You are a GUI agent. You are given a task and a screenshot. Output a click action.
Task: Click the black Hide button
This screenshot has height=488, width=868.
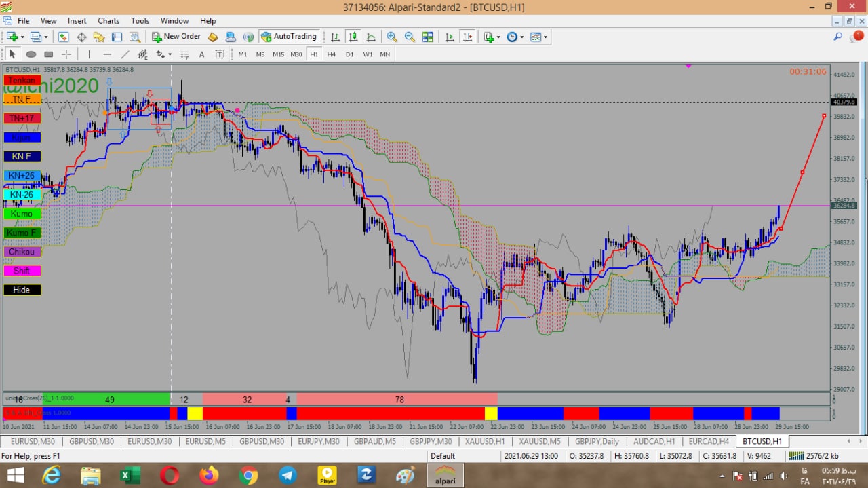[22, 290]
